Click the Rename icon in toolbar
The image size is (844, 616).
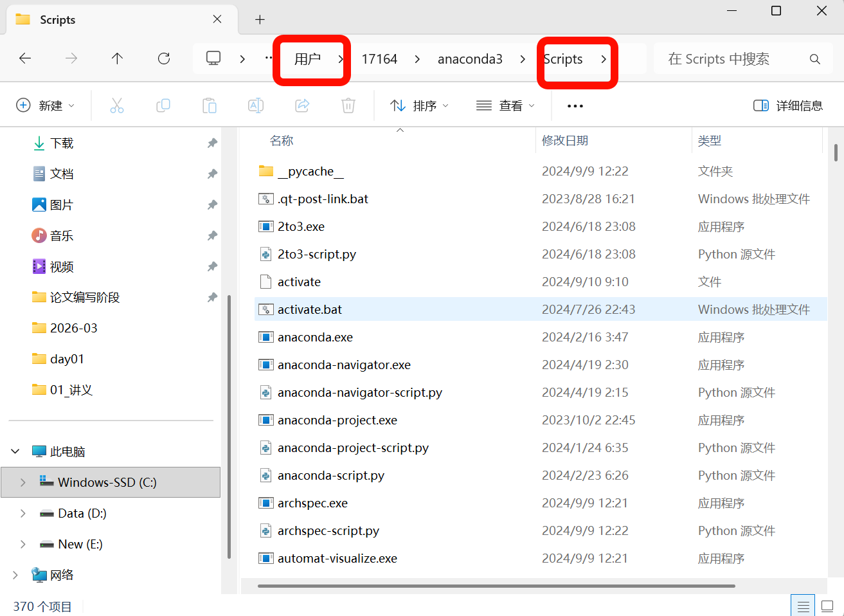tap(256, 105)
